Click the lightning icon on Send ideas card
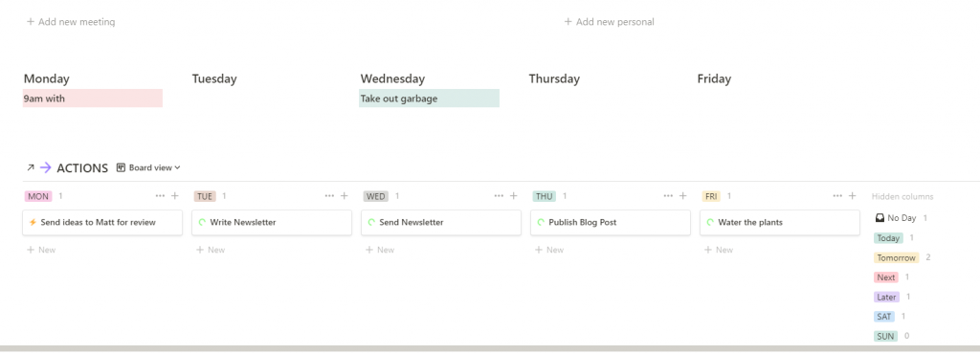Viewport: 980px width, 354px height. pos(33,222)
